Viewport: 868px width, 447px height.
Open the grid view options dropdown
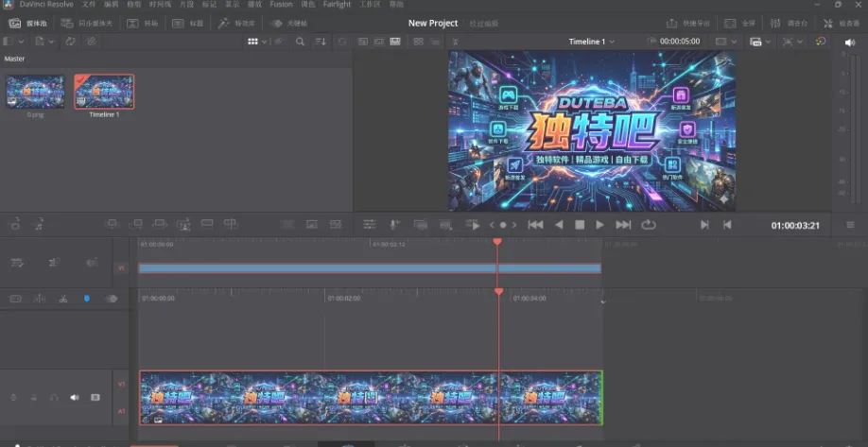tap(256, 42)
